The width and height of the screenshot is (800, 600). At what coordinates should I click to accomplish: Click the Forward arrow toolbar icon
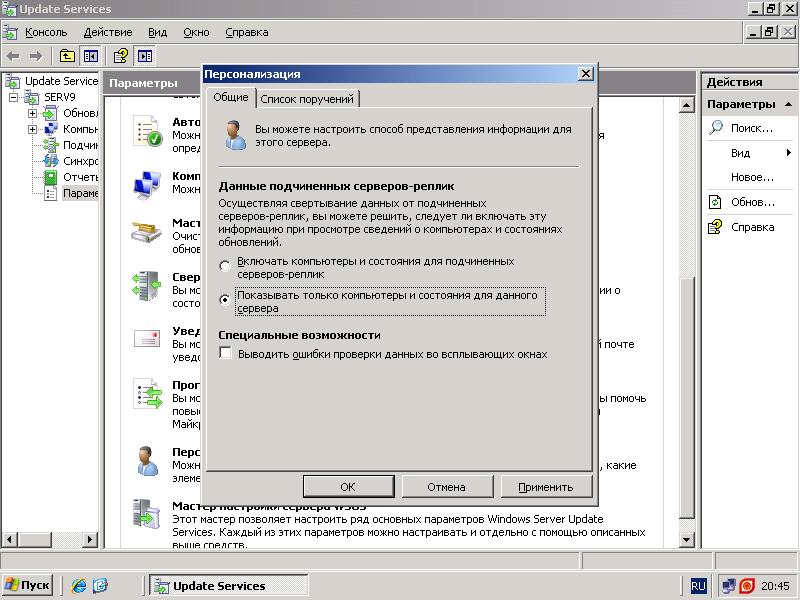pyautogui.click(x=36, y=56)
